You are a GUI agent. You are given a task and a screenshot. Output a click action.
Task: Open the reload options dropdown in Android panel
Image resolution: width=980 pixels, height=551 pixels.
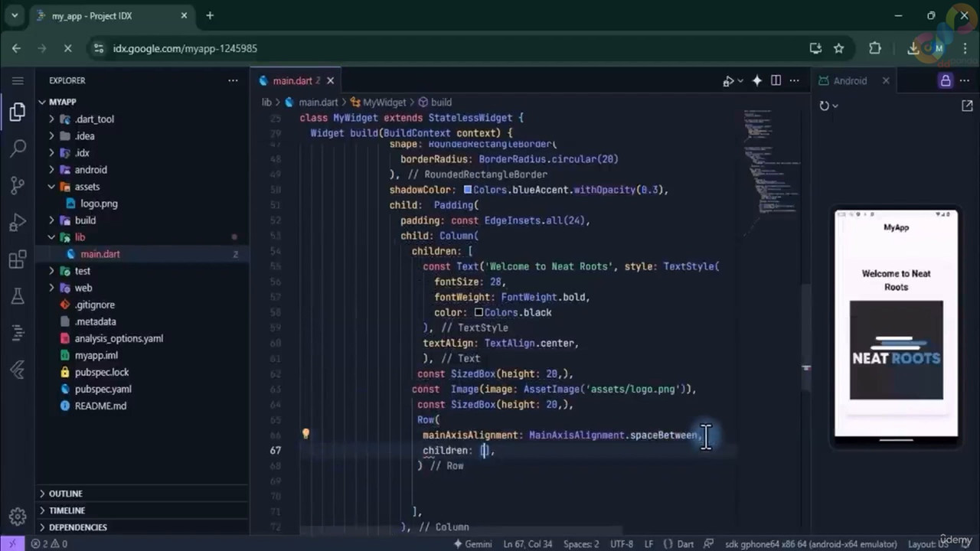tap(835, 106)
